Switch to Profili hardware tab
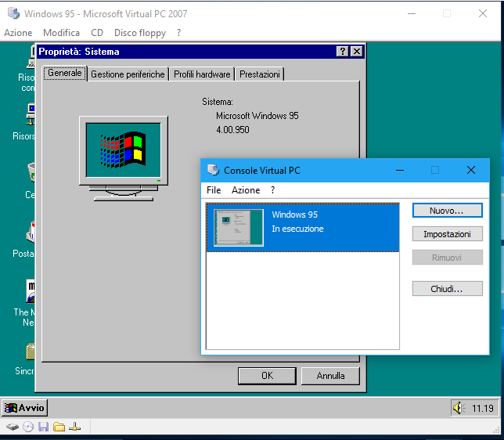The image size is (504, 440). tap(202, 74)
